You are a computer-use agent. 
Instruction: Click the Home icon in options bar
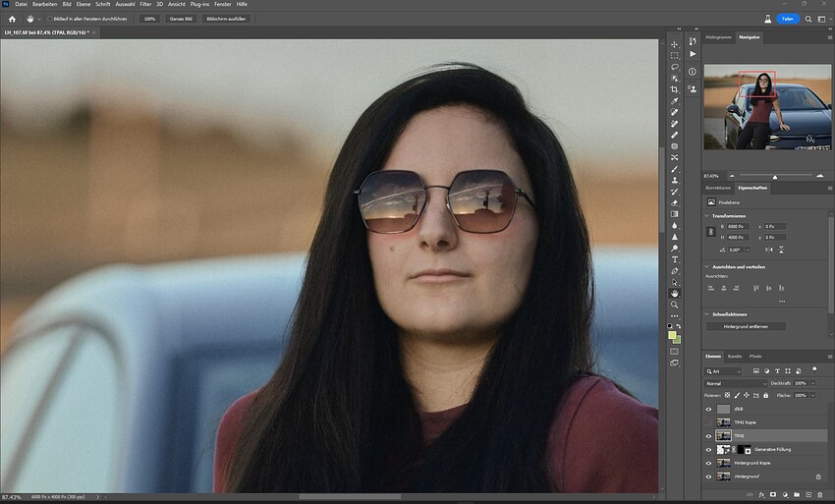coord(10,19)
